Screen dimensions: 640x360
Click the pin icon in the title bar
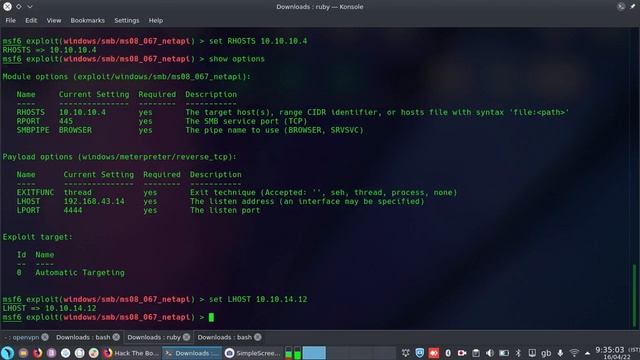click(x=632, y=7)
